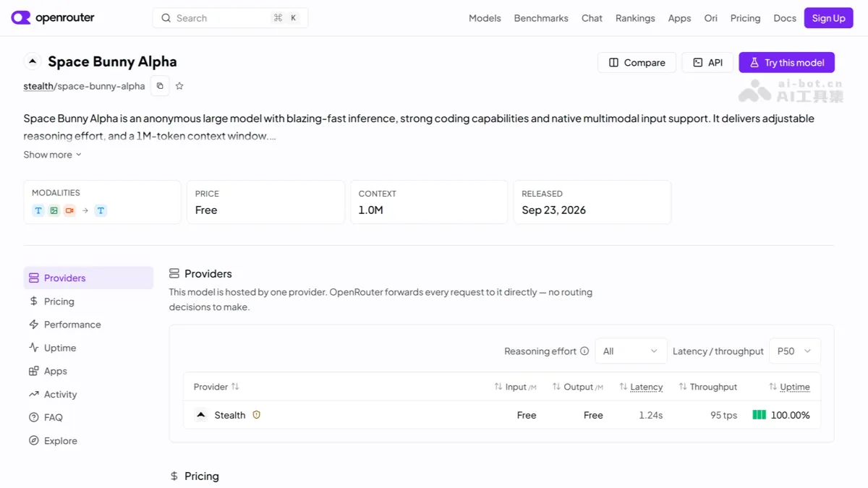Open the Latency/throughput P50 dropdown

click(x=794, y=351)
